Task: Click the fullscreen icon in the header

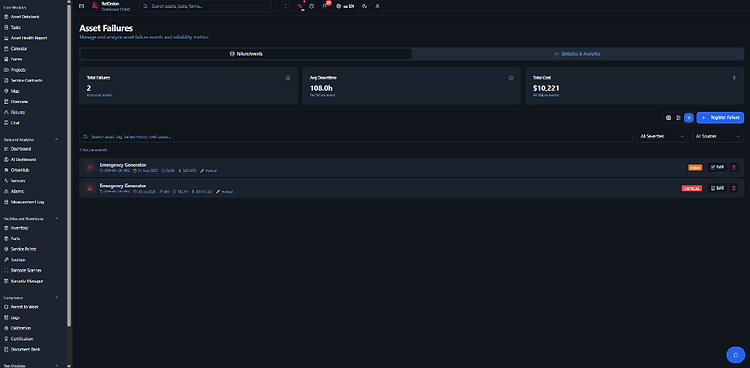Action: click(287, 6)
